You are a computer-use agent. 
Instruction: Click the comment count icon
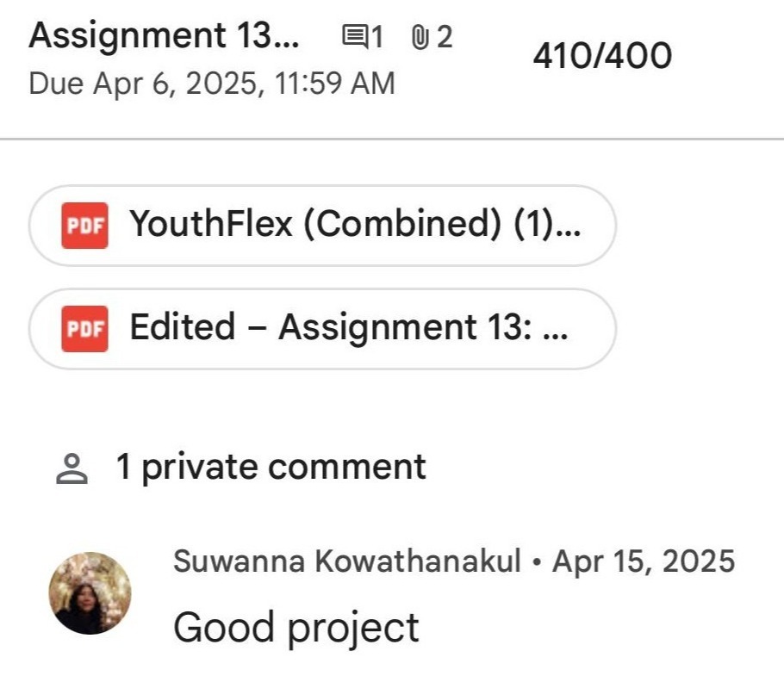pos(353,37)
